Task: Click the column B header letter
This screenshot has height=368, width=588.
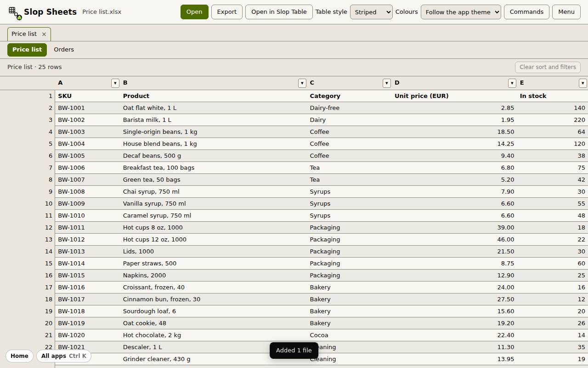Action: pyautogui.click(x=125, y=83)
